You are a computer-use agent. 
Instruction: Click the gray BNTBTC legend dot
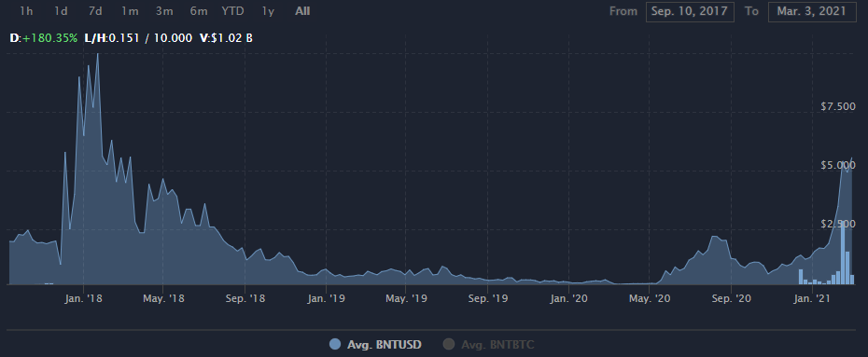pyautogui.click(x=449, y=344)
